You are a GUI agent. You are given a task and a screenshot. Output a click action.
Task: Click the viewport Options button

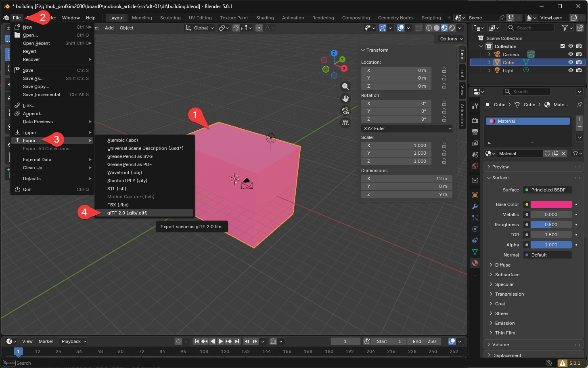[x=451, y=39]
